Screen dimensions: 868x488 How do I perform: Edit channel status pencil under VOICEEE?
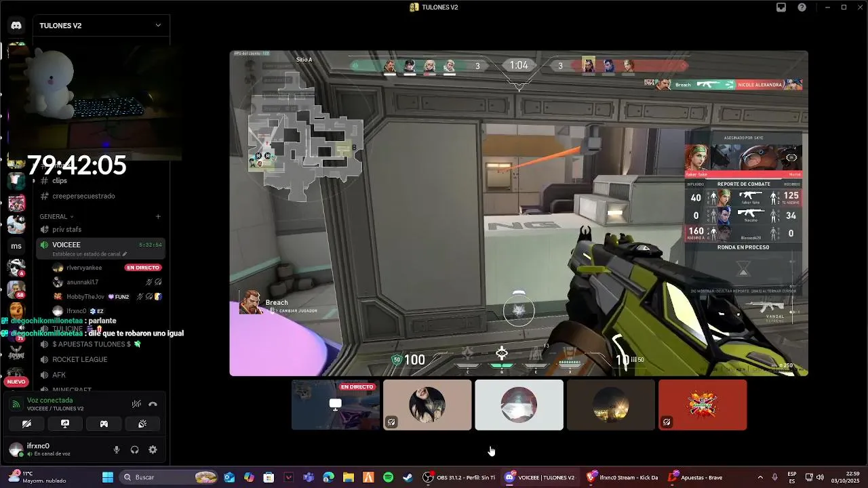tap(124, 254)
